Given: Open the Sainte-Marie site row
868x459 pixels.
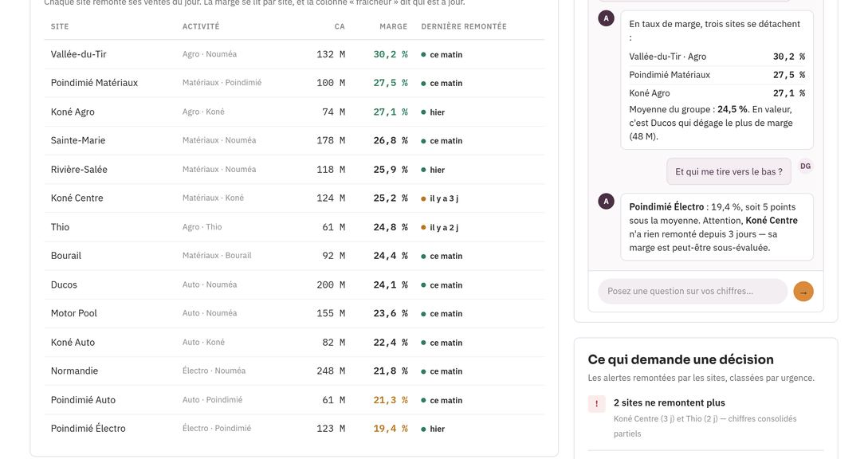Looking at the screenshot, I should point(294,140).
